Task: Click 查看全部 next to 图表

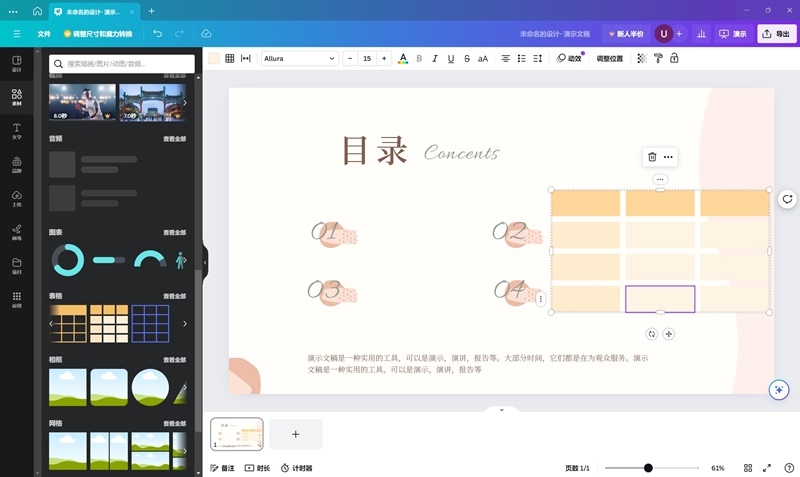Action: [x=174, y=232]
